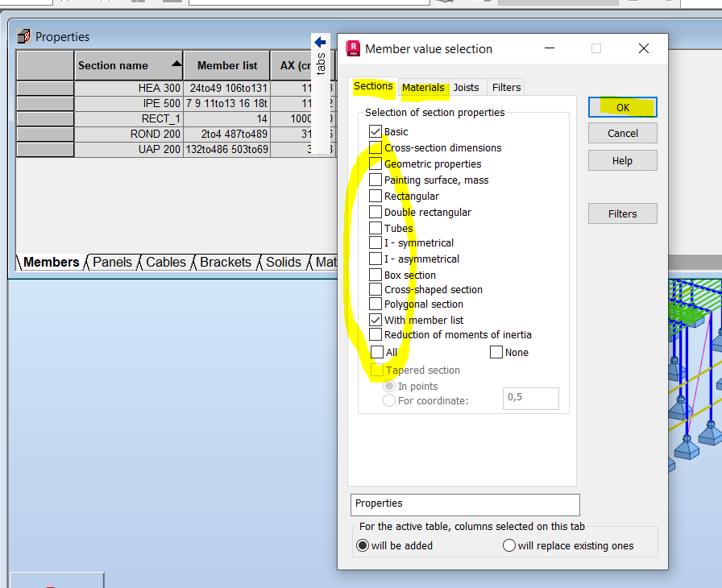
Task: Click the Robot logo in dialog title
Action: pyautogui.click(x=353, y=48)
